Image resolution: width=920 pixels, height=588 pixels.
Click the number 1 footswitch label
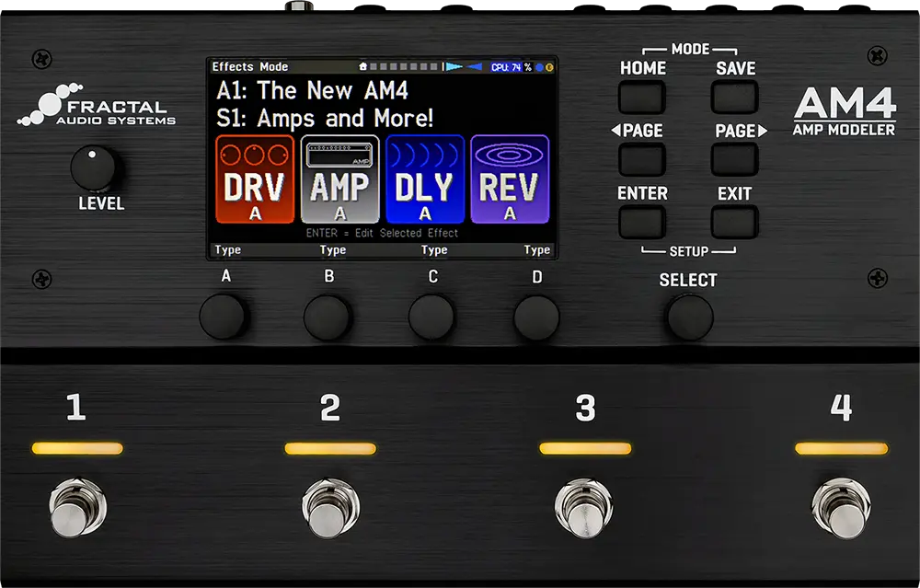[75, 408]
